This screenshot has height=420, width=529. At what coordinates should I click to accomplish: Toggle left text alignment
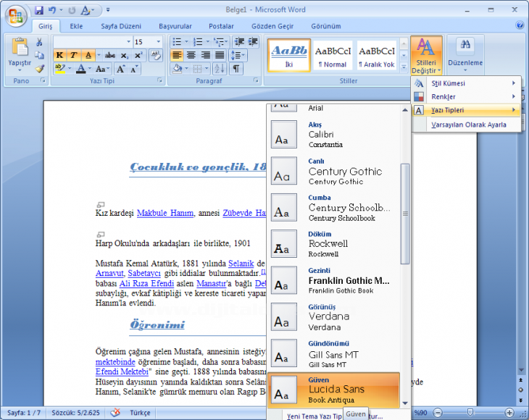click(x=177, y=55)
